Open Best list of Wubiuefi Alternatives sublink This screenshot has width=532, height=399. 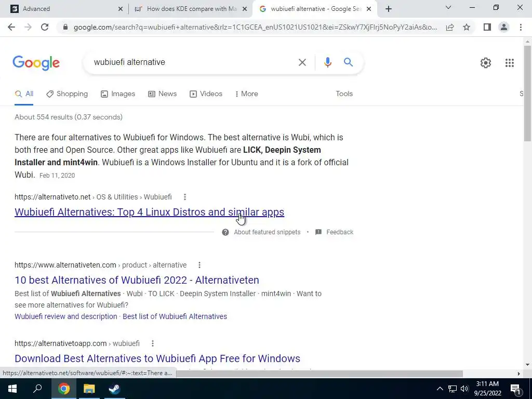[x=175, y=316]
